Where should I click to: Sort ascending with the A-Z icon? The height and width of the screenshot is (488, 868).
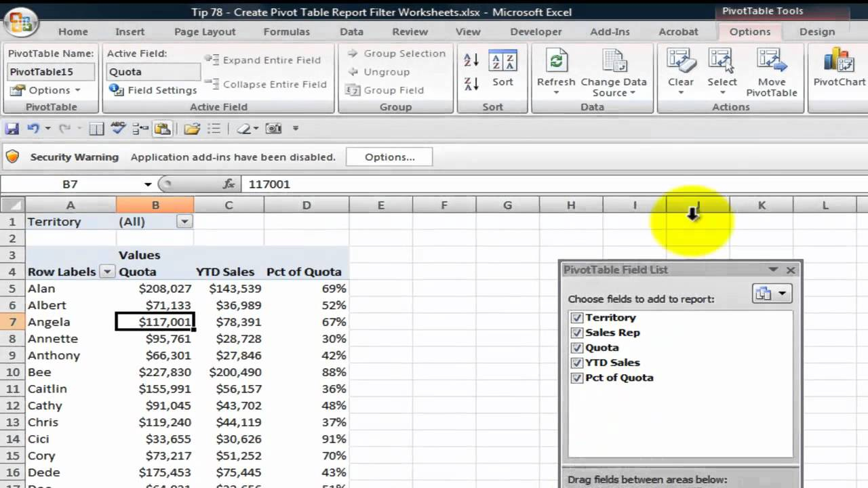pyautogui.click(x=470, y=60)
